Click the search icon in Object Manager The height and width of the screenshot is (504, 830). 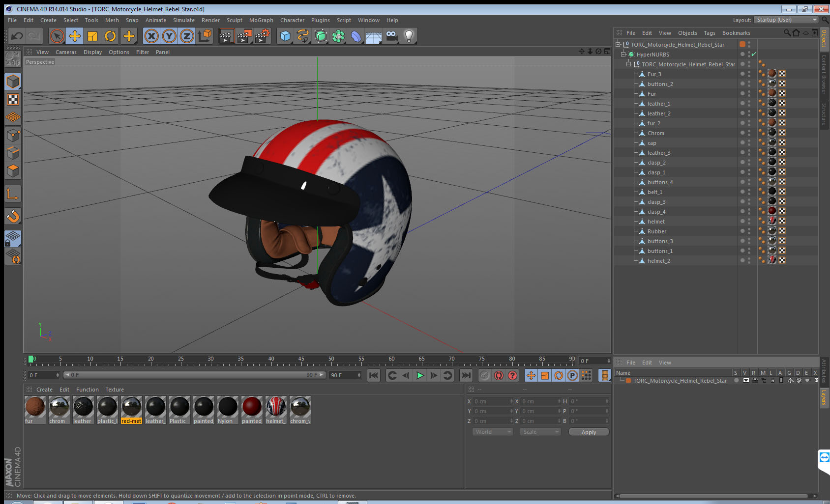click(x=787, y=33)
